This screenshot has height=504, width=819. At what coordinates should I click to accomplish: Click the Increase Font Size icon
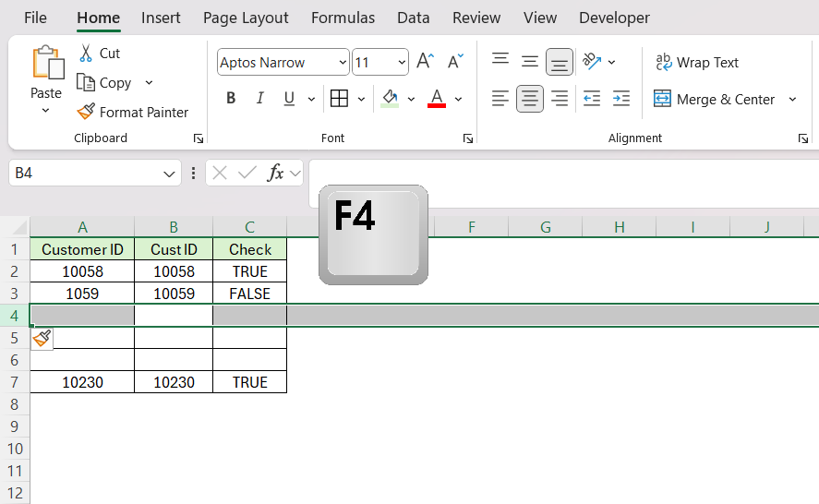(425, 62)
